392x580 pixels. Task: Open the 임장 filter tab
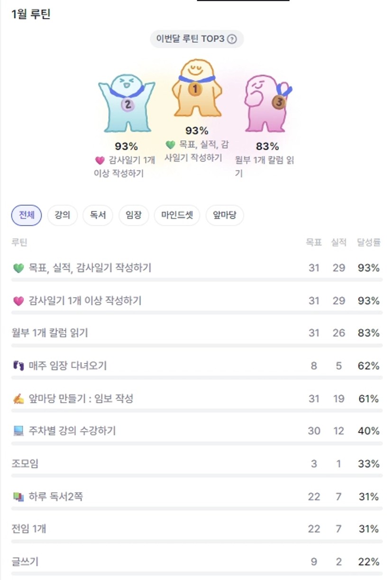(134, 216)
